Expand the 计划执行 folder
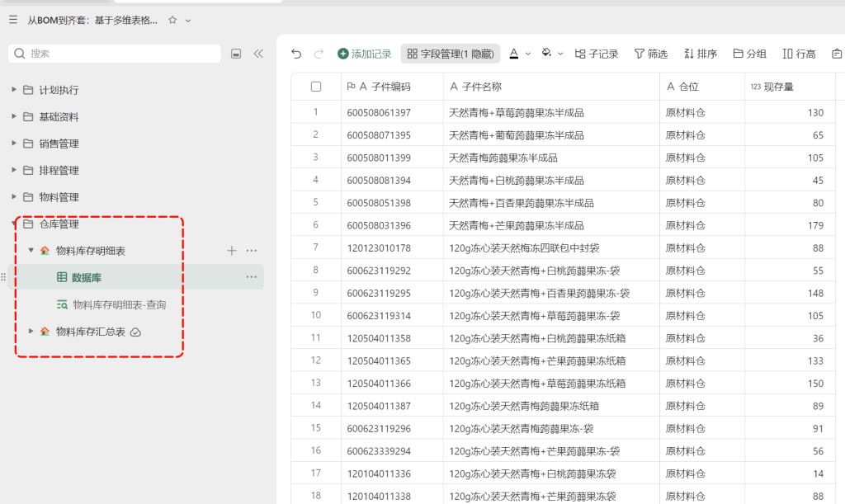This screenshot has height=504, width=845. point(14,89)
